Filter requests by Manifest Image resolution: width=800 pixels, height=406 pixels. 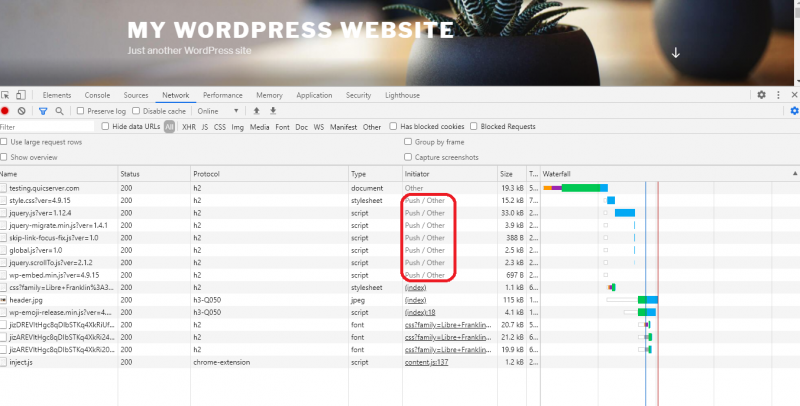tap(343, 126)
